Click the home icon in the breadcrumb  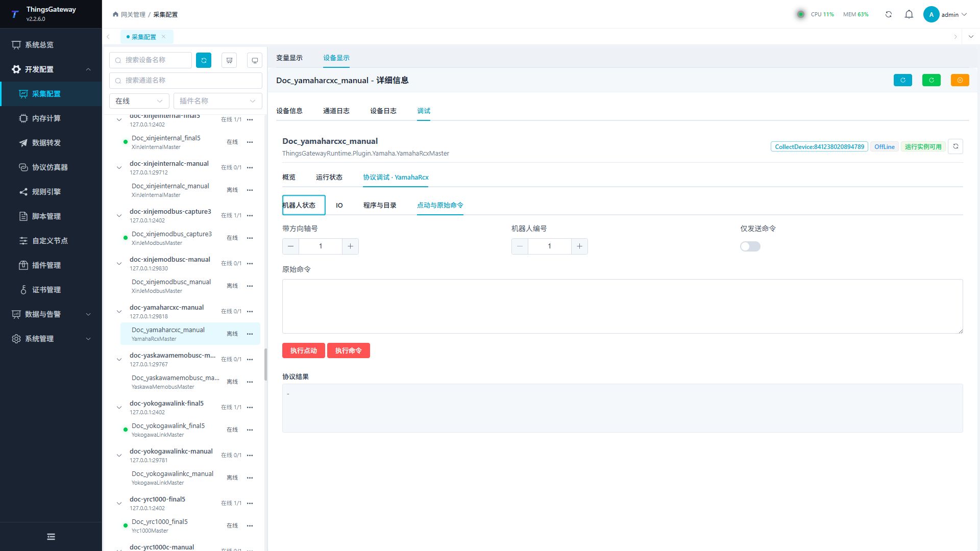click(115, 14)
